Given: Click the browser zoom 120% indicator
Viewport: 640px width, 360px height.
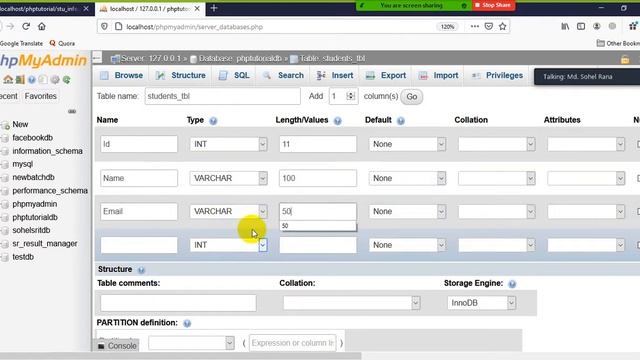Looking at the screenshot, I should pyautogui.click(x=447, y=27).
